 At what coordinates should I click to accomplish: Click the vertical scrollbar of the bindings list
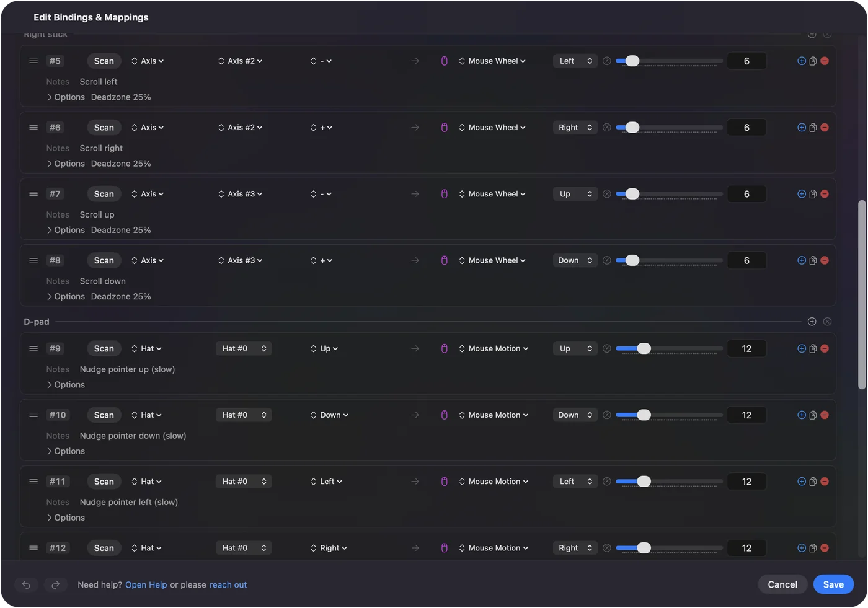coord(861,295)
